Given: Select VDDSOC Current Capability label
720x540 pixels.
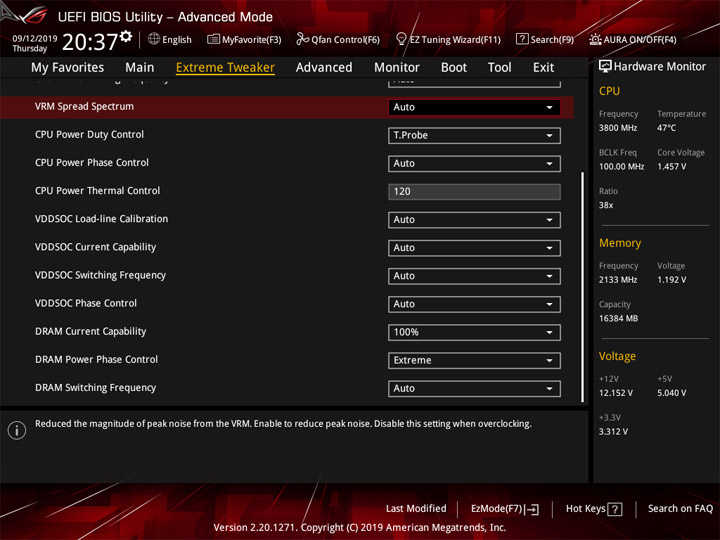Looking at the screenshot, I should (x=96, y=247).
